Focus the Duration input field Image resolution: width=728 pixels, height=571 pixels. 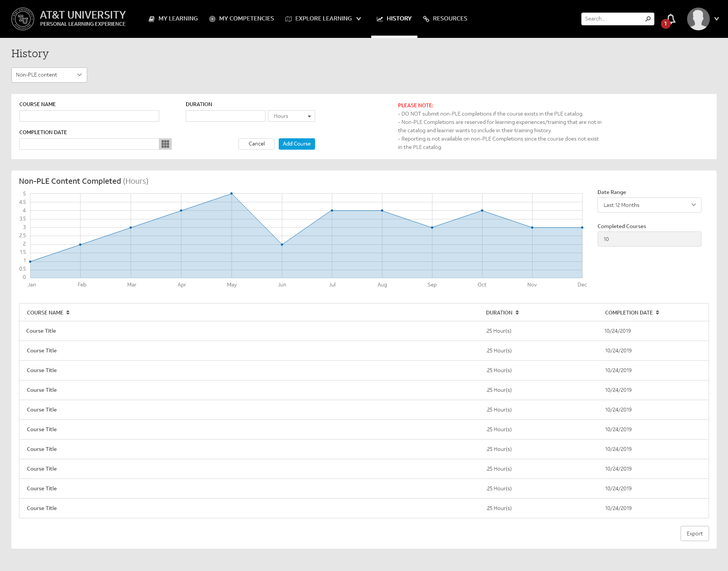tap(226, 116)
